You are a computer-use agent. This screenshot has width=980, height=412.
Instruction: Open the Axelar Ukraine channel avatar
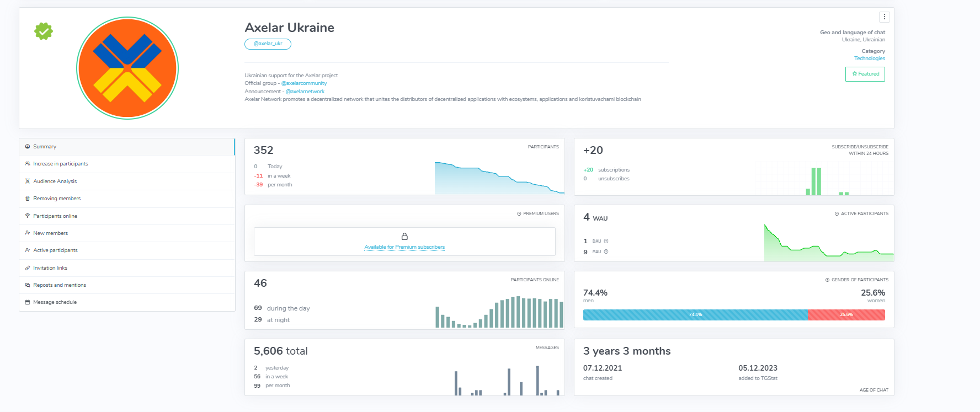point(127,68)
